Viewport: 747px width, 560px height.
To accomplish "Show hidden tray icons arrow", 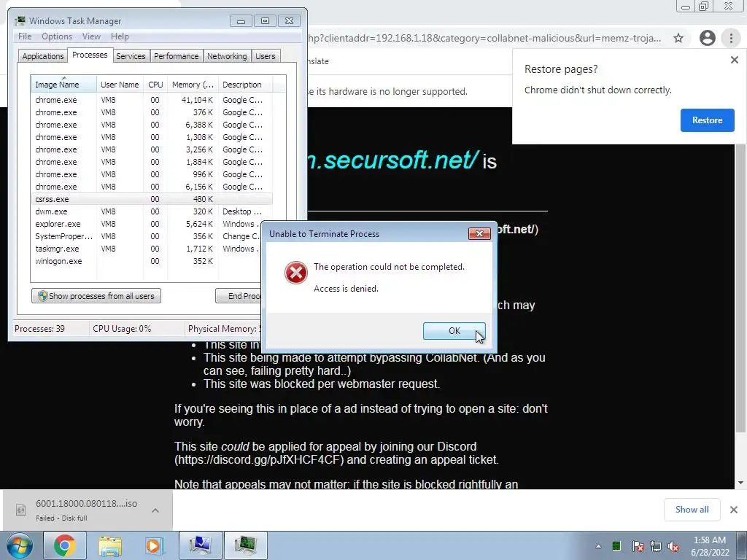I will tap(598, 546).
